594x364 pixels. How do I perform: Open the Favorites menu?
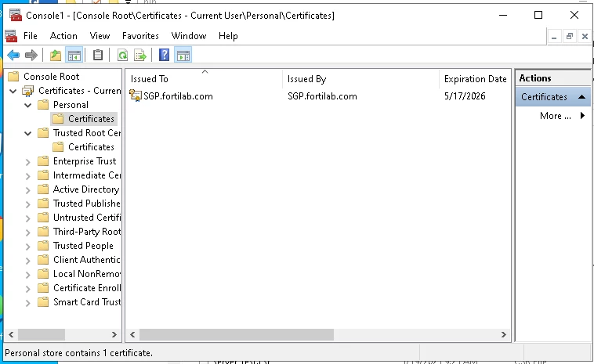tap(140, 36)
